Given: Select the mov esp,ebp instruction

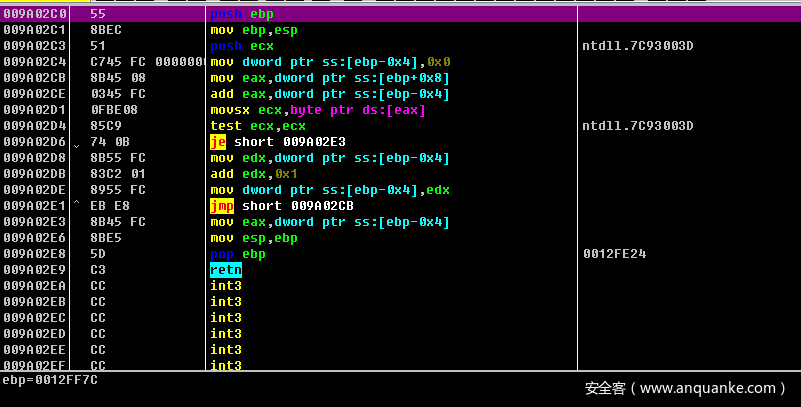Looking at the screenshot, I should pos(253,238).
